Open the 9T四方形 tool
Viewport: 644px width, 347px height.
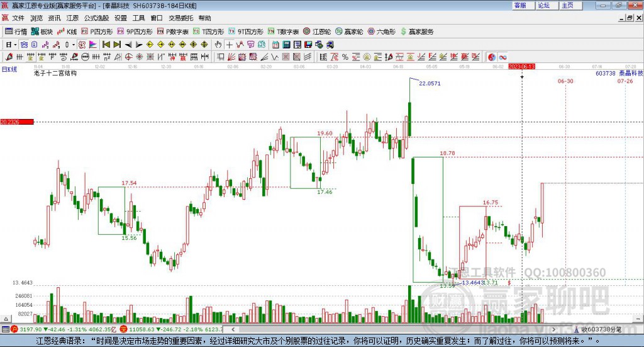[246, 31]
